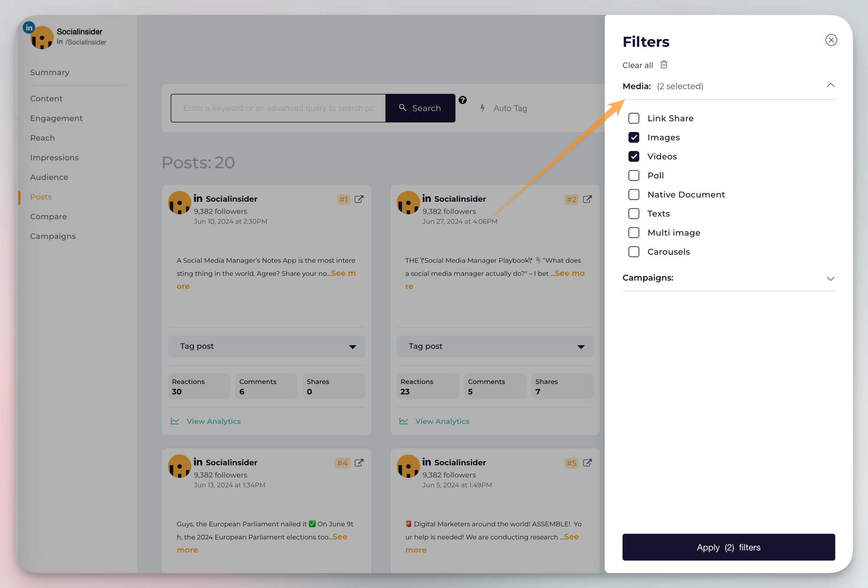Click the LinkedIn badge on profile avatar
Image resolution: width=868 pixels, height=588 pixels.
pos(29,27)
